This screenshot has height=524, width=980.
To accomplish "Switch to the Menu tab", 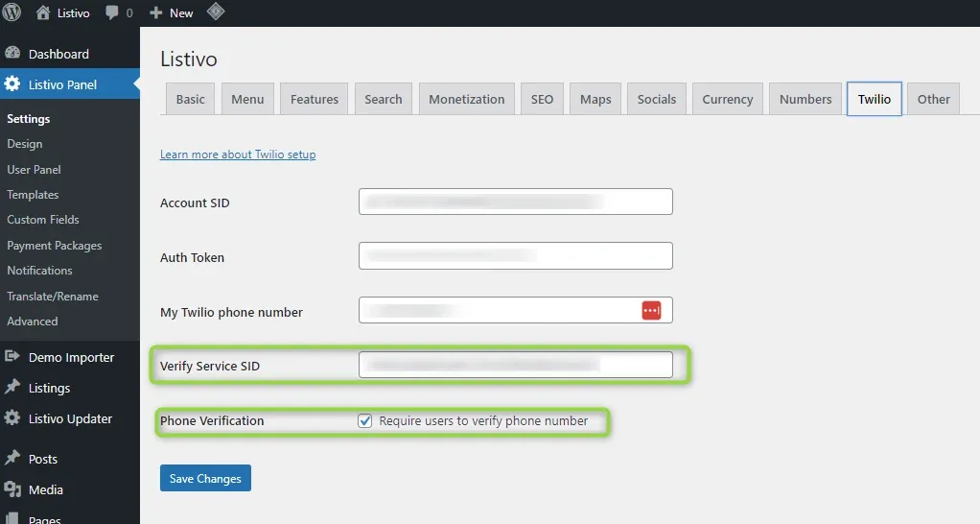I will point(247,99).
